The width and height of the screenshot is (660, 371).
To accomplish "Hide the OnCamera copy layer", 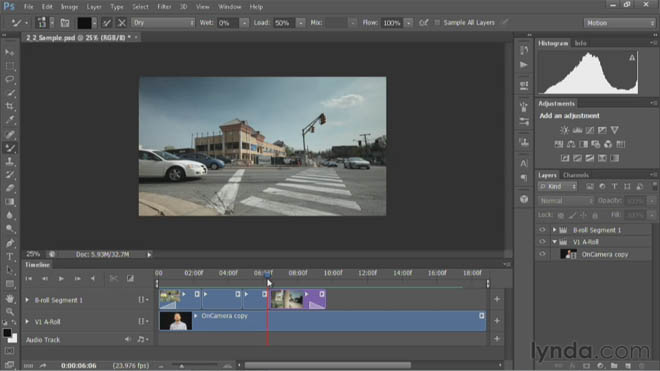I will point(542,254).
